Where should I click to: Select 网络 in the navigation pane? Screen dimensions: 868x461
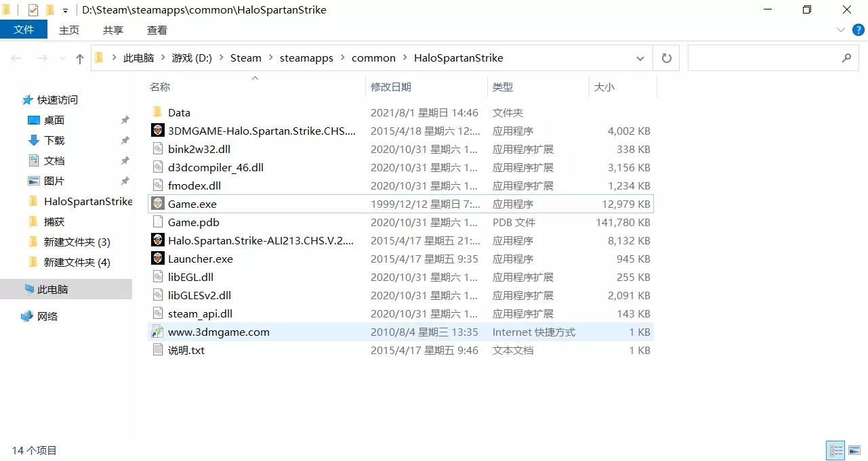[47, 316]
